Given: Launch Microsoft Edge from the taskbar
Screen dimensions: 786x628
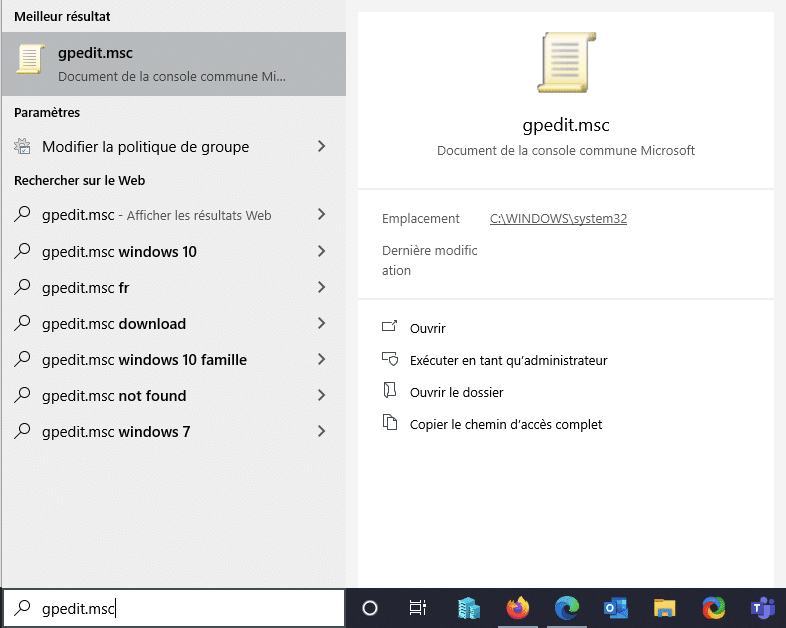Looking at the screenshot, I should [566, 607].
